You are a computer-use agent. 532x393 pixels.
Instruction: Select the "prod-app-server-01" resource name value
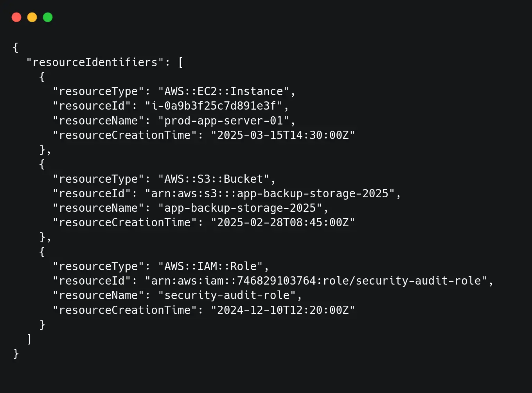(x=224, y=121)
